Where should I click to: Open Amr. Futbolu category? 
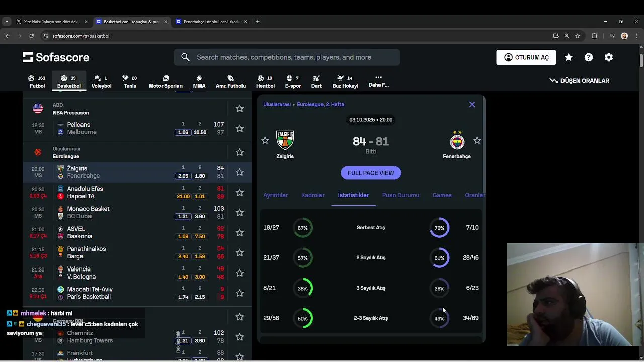[x=230, y=82]
